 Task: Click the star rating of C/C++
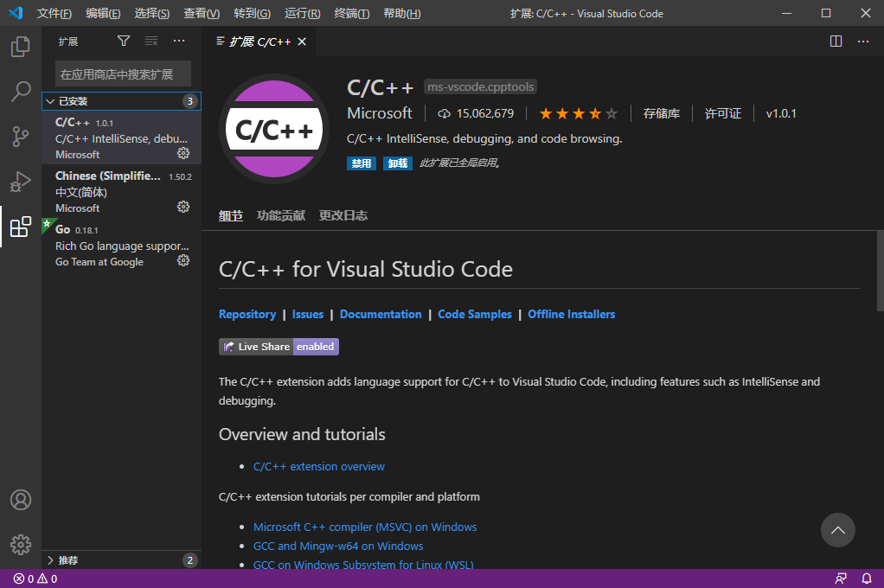578,113
